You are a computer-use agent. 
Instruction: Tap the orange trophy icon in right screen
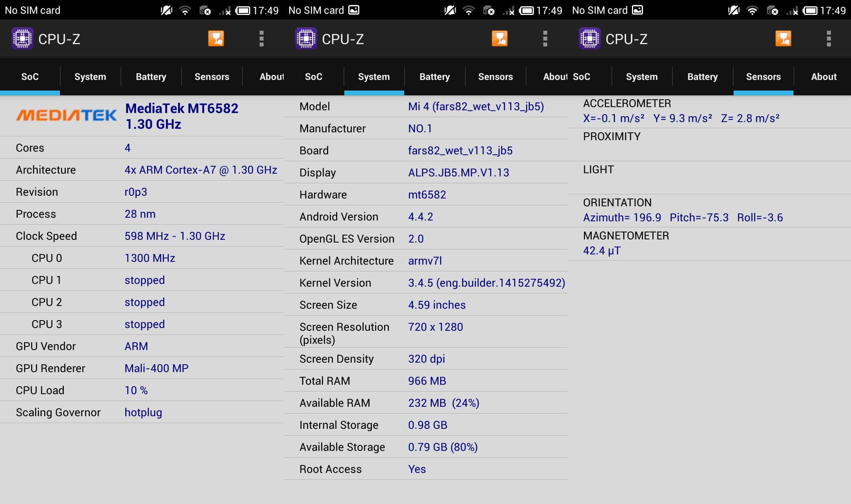pos(783,39)
